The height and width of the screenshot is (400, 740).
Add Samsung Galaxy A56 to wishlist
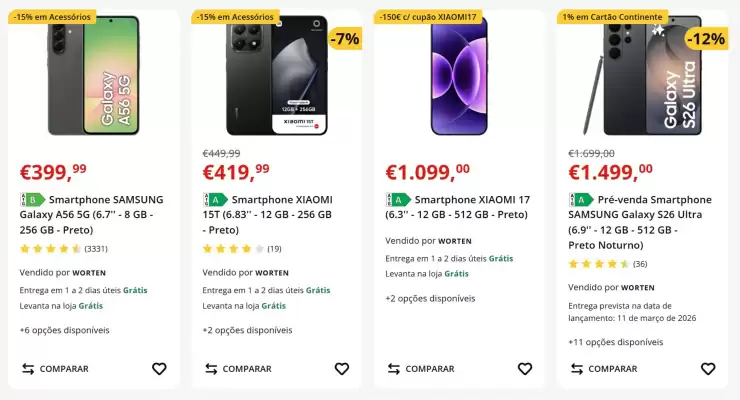pyautogui.click(x=159, y=369)
